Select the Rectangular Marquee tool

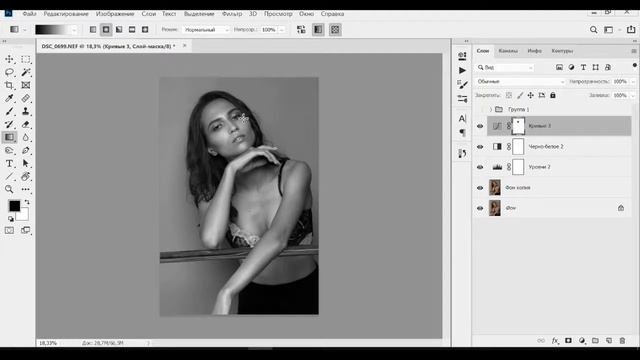[26, 59]
